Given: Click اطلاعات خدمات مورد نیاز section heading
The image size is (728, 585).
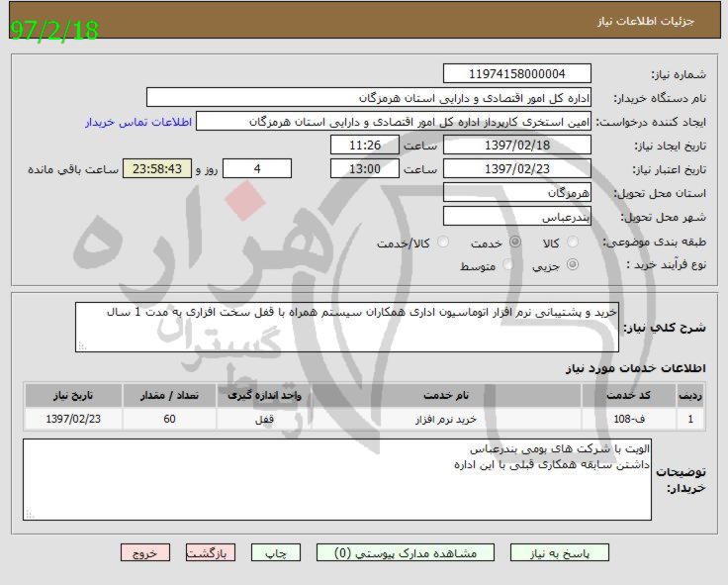Looking at the screenshot, I should pos(636,368).
